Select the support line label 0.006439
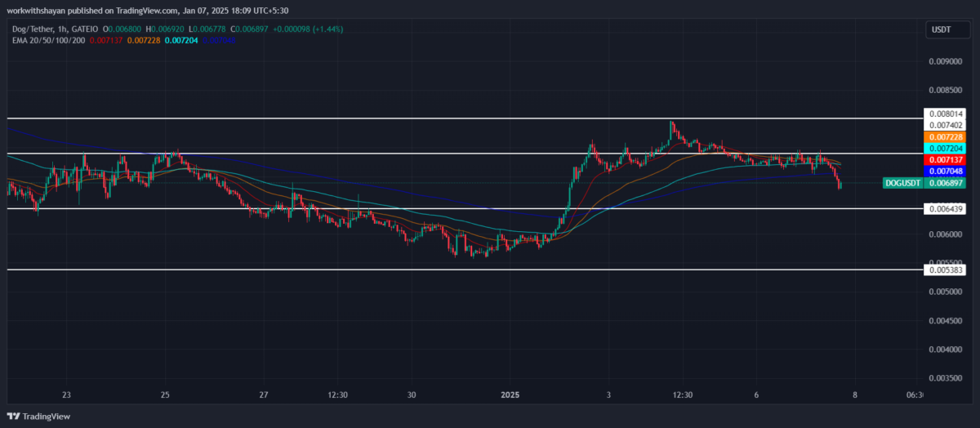Viewport: 980px width, 428px height. point(945,209)
